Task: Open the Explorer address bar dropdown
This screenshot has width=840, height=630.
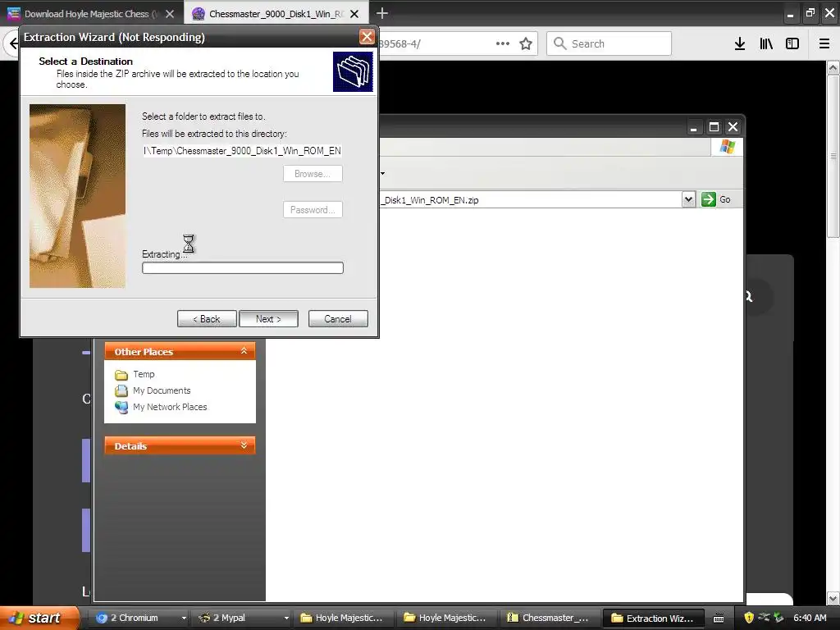Action: pyautogui.click(x=688, y=199)
